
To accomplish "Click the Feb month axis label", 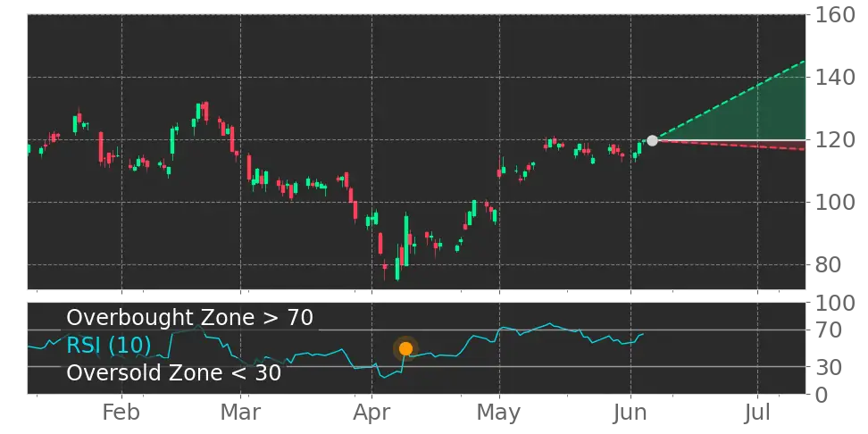I will (x=121, y=413).
